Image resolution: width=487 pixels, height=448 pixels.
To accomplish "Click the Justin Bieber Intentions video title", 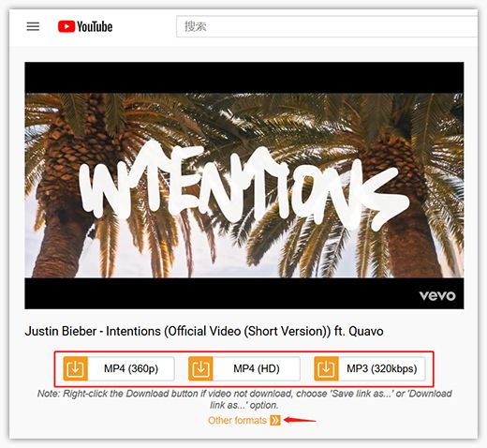I will coord(204,331).
